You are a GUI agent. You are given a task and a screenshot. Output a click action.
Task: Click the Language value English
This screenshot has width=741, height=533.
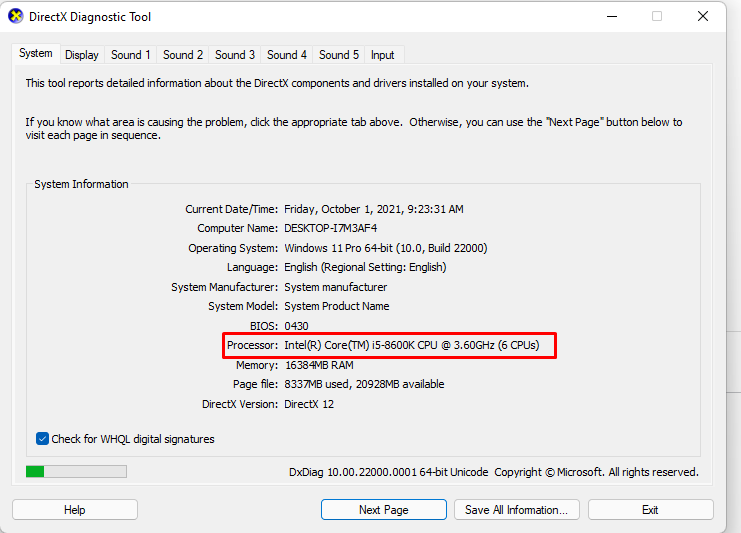tap(365, 267)
